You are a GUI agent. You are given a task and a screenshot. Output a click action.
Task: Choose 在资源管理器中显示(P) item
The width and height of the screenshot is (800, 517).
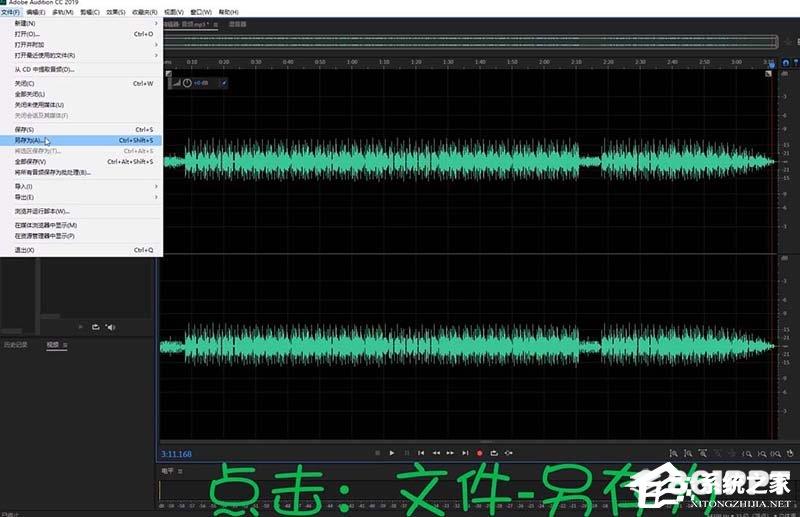82,236
